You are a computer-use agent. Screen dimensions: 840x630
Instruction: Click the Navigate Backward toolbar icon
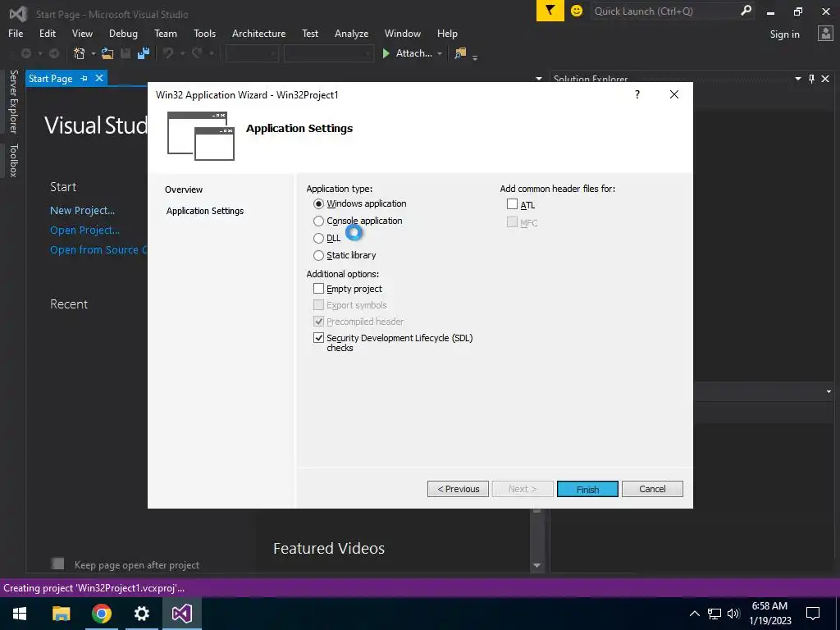[x=25, y=53]
